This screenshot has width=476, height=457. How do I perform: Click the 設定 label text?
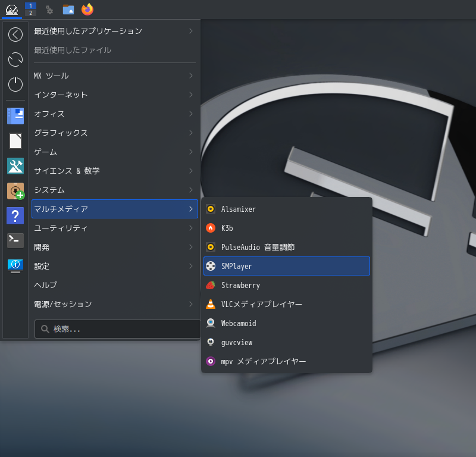point(42,266)
